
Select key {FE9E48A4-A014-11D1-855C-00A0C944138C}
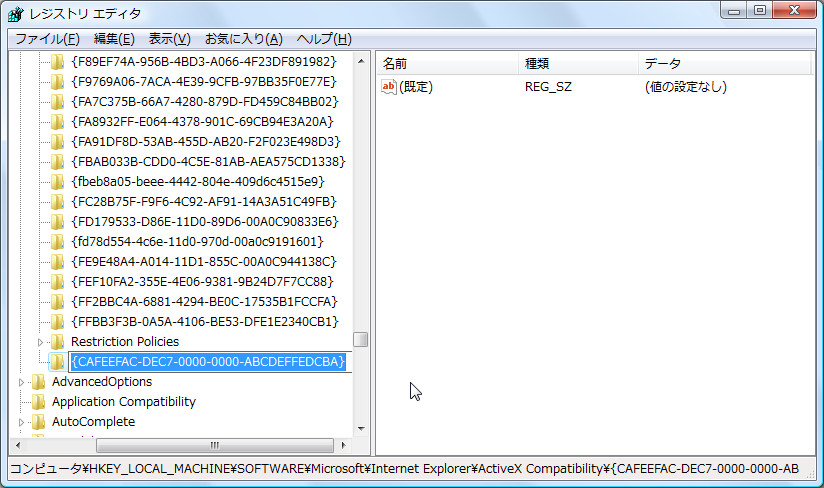coord(204,261)
